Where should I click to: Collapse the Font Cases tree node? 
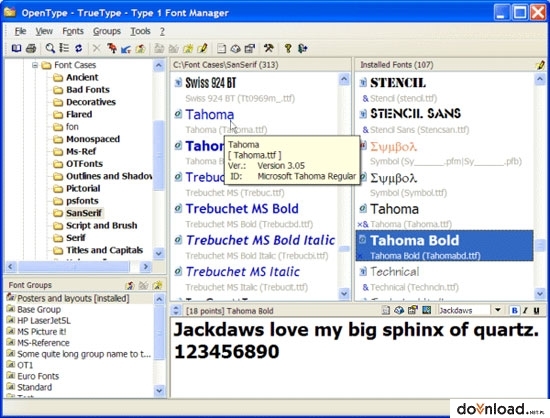pos(35,65)
